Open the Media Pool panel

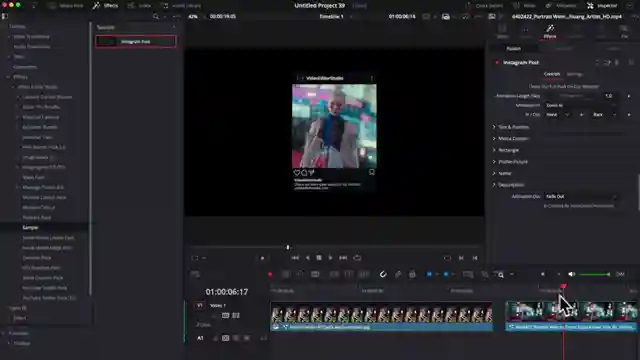tap(65, 6)
